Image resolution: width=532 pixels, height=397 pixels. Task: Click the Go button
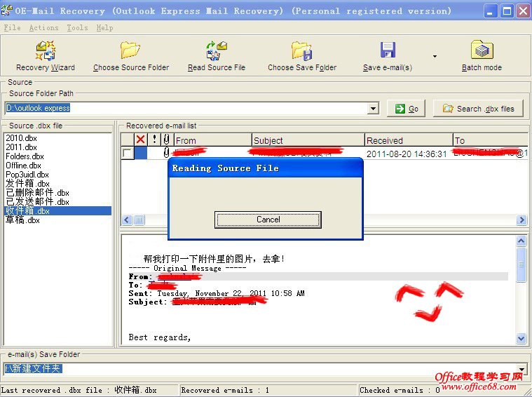[406, 109]
